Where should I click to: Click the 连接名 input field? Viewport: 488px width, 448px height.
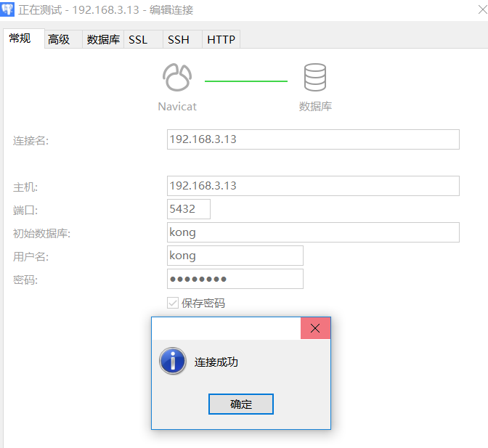[313, 139]
